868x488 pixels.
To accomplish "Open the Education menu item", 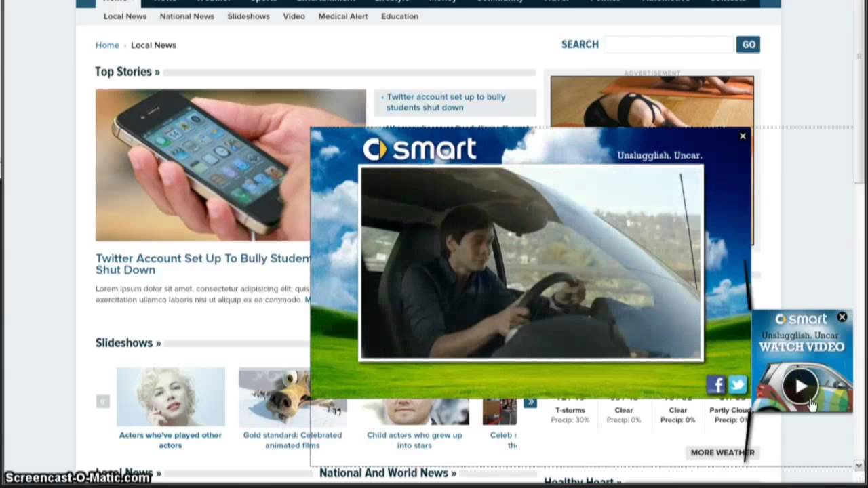I will click(x=399, y=16).
